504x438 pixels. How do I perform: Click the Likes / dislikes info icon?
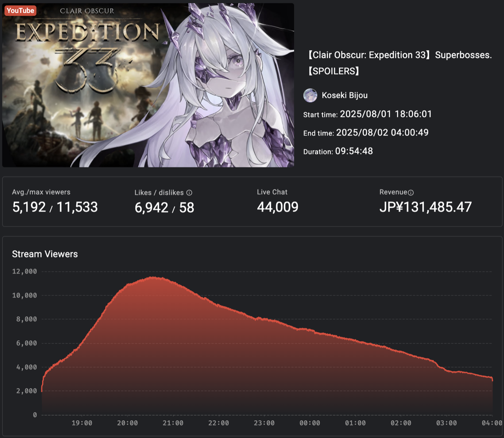189,193
